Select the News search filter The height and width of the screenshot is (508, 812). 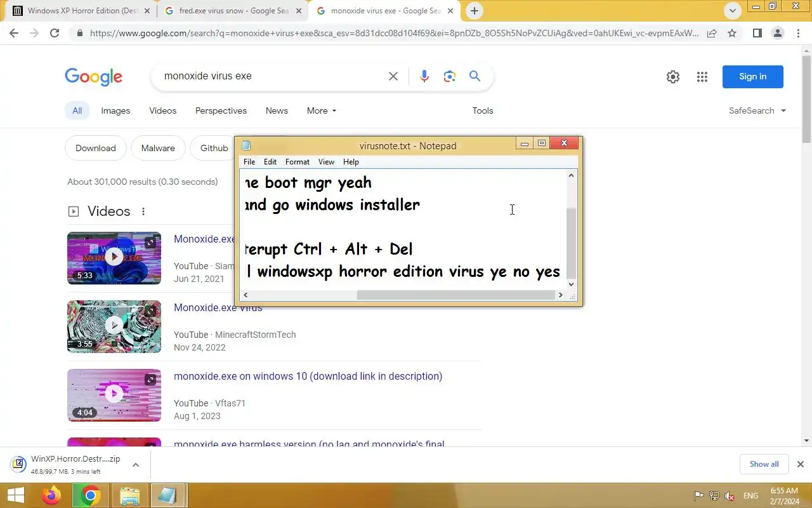[277, 110]
